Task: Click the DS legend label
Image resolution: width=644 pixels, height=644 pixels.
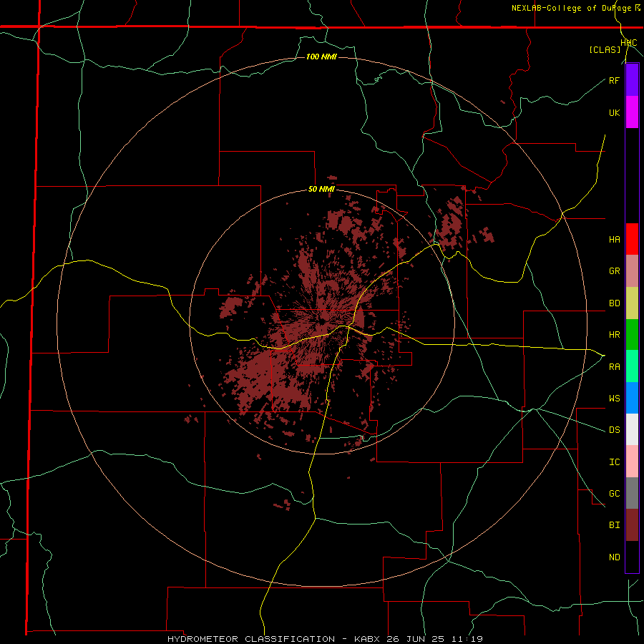Action: click(614, 430)
